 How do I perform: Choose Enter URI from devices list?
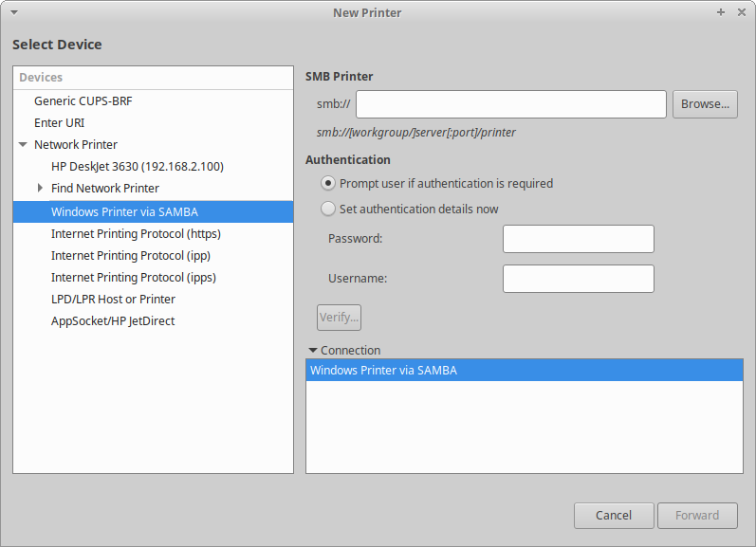(60, 122)
